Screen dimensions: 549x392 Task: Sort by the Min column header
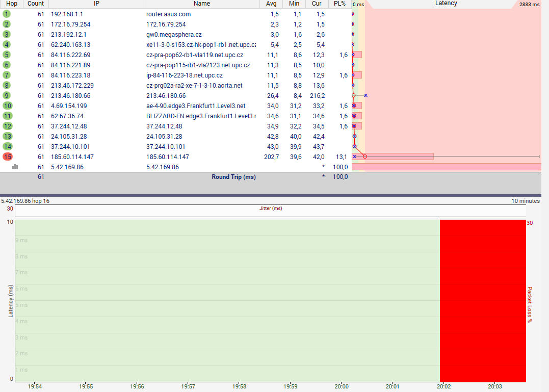click(x=294, y=4)
